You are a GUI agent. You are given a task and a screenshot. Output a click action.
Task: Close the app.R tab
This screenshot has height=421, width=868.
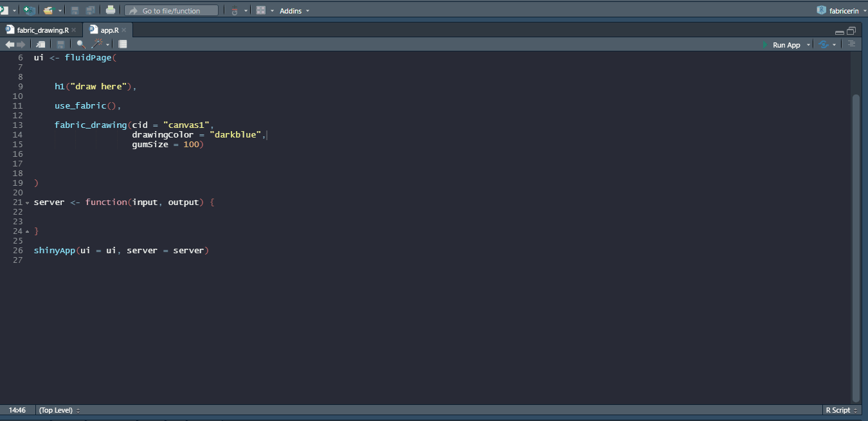click(123, 30)
